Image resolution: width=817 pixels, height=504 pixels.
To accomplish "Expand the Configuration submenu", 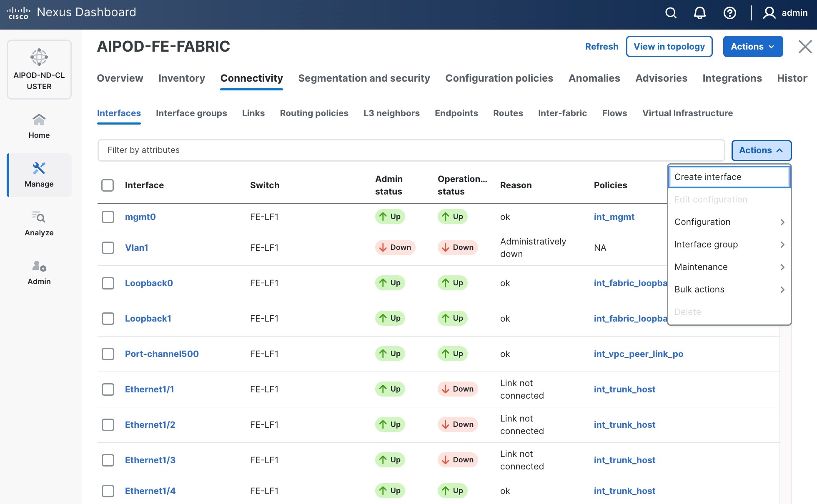I will 729,222.
